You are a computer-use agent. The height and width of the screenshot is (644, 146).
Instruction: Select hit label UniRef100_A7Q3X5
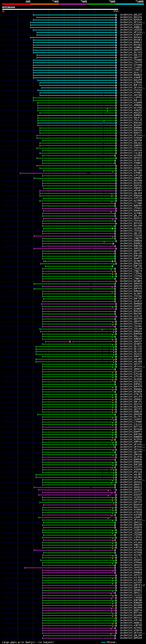131,25
